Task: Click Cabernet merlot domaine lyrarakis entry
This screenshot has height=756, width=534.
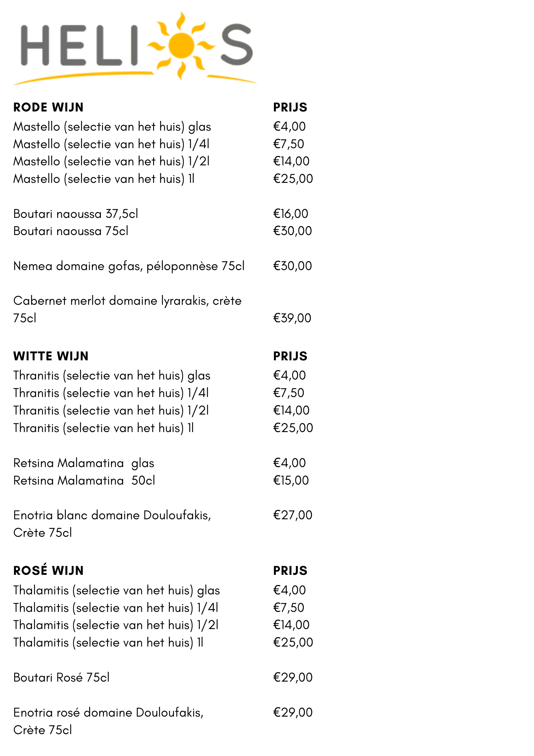Action: (x=128, y=309)
